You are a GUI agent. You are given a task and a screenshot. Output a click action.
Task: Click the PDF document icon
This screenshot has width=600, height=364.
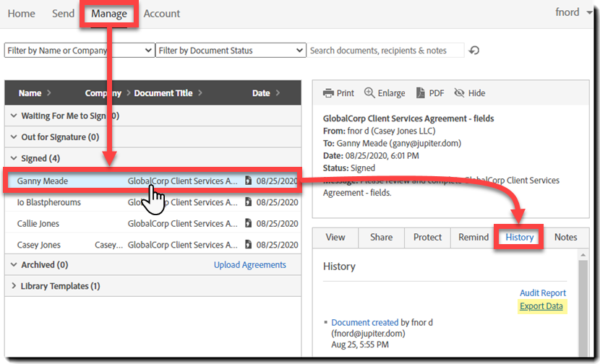421,93
